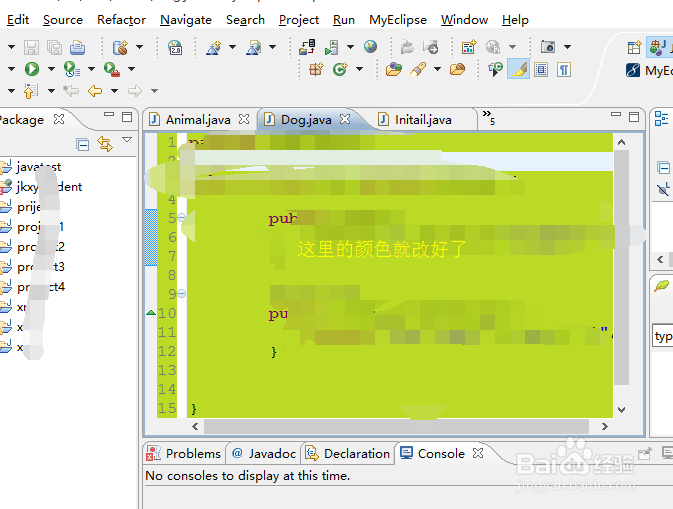Image resolution: width=673 pixels, height=509 pixels.
Task: Click the open folder with bean icon
Action: (458, 69)
